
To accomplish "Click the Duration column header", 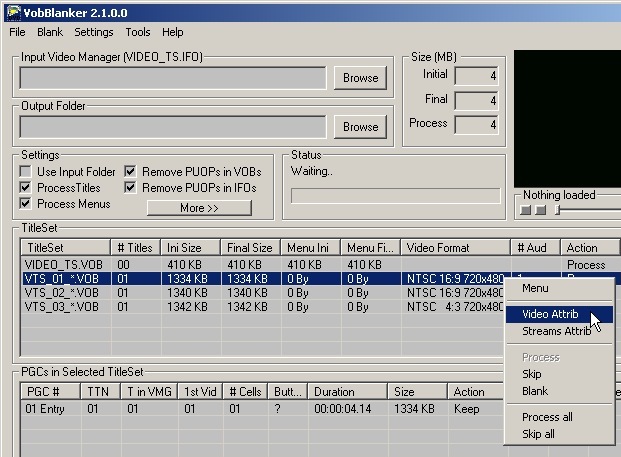I will [x=347, y=392].
